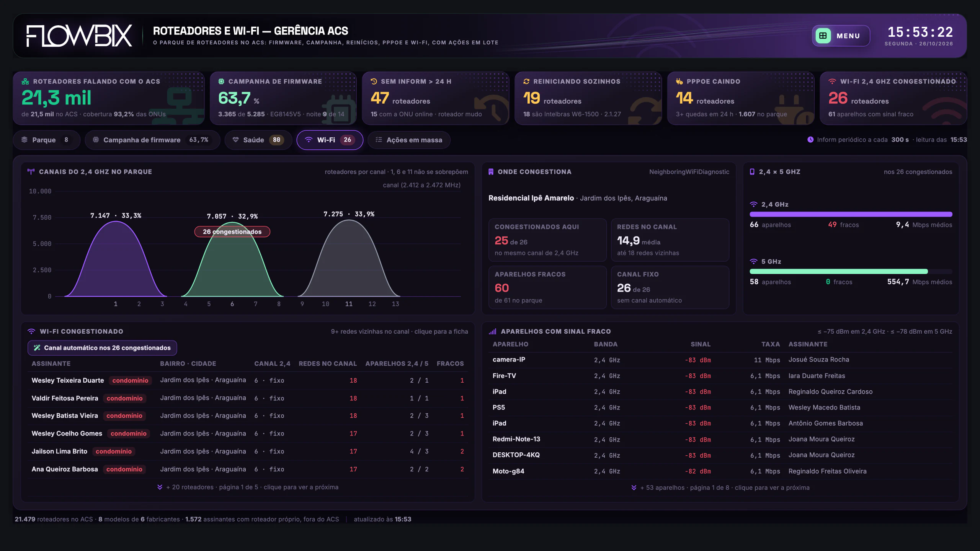Select the Moto-g84 device row

click(x=720, y=471)
